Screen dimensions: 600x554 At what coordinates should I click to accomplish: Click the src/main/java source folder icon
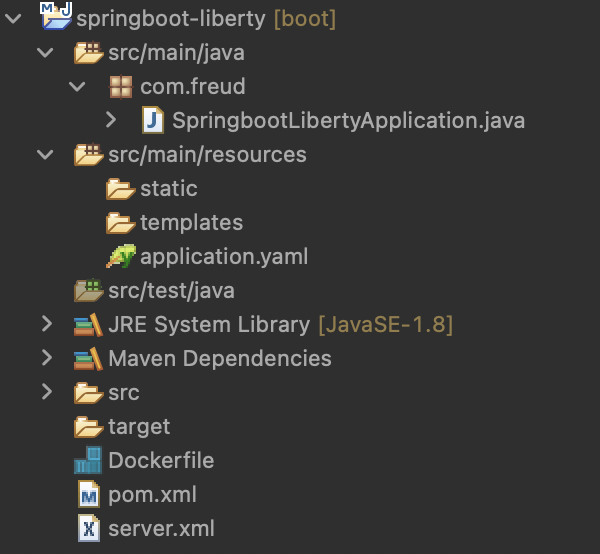click(x=88, y=52)
